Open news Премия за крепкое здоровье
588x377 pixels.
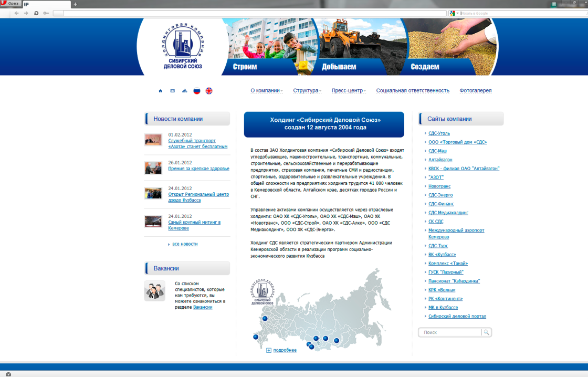point(199,169)
